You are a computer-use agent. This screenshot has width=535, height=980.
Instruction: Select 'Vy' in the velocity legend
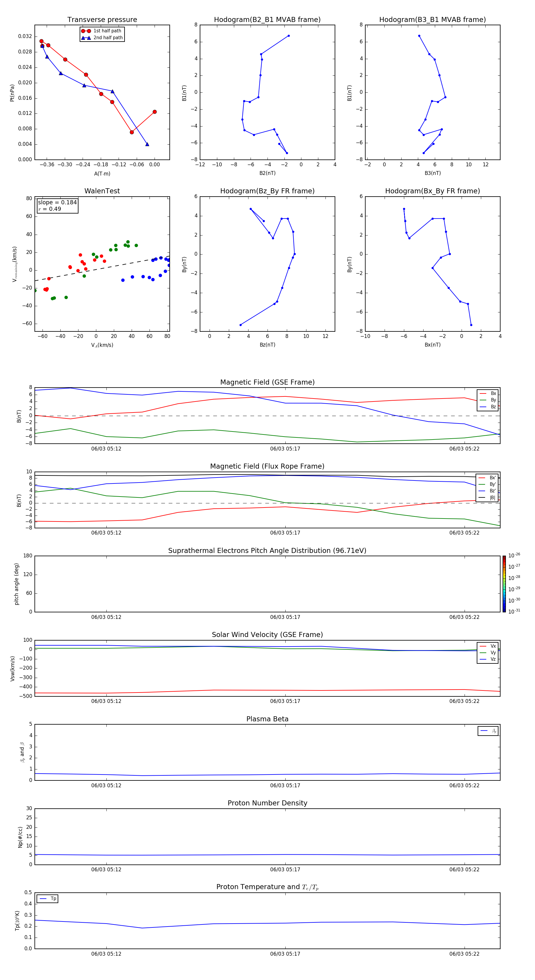[488, 652]
